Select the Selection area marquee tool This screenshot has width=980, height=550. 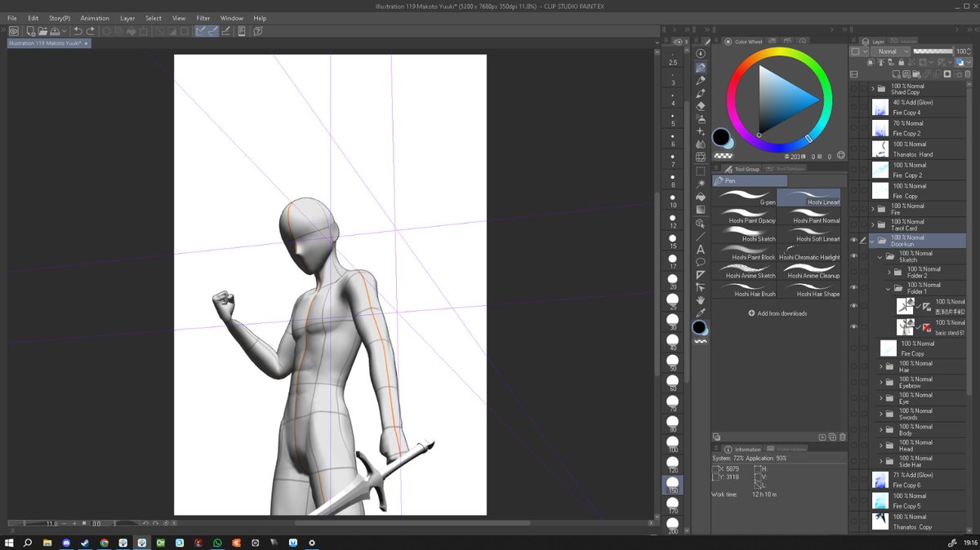click(x=700, y=171)
